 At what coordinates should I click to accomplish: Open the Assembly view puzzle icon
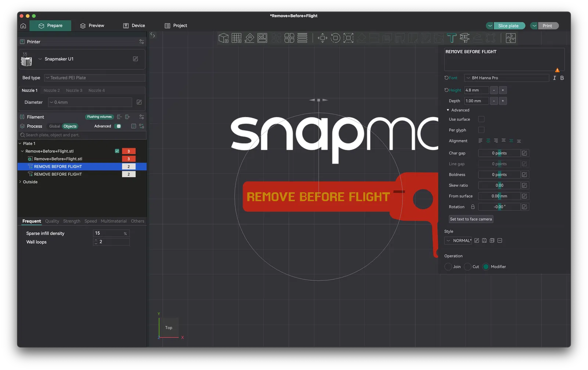click(511, 38)
